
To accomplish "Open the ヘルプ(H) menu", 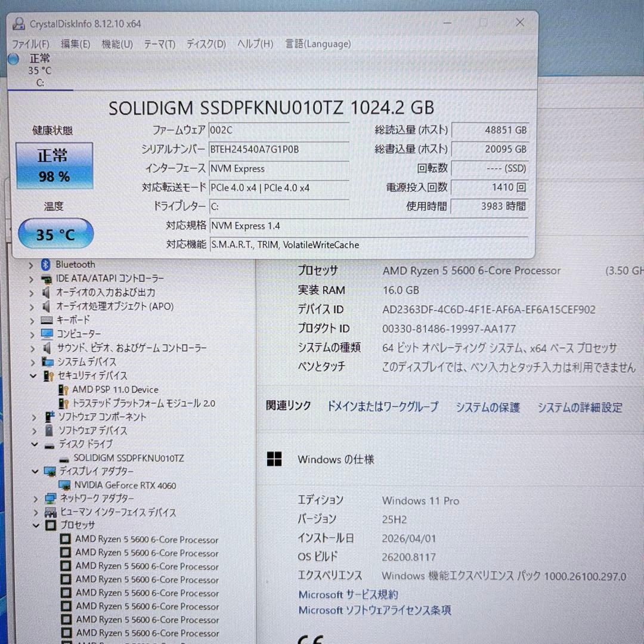I will (255, 44).
